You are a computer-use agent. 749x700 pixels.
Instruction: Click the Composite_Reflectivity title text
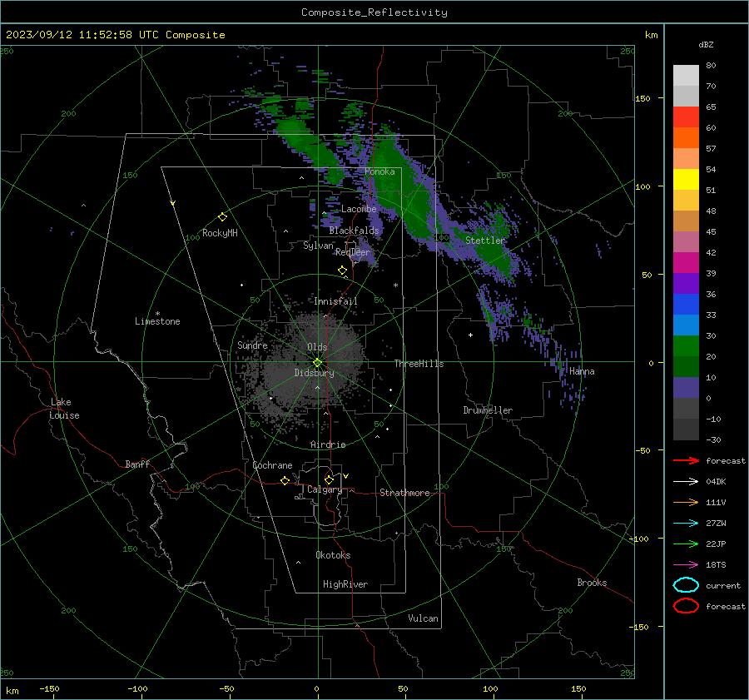(374, 12)
